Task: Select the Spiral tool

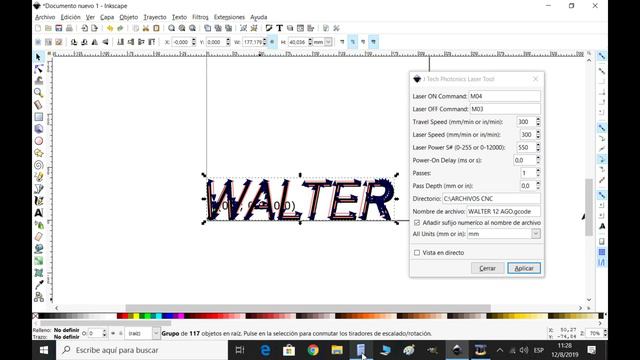Action: point(38,165)
